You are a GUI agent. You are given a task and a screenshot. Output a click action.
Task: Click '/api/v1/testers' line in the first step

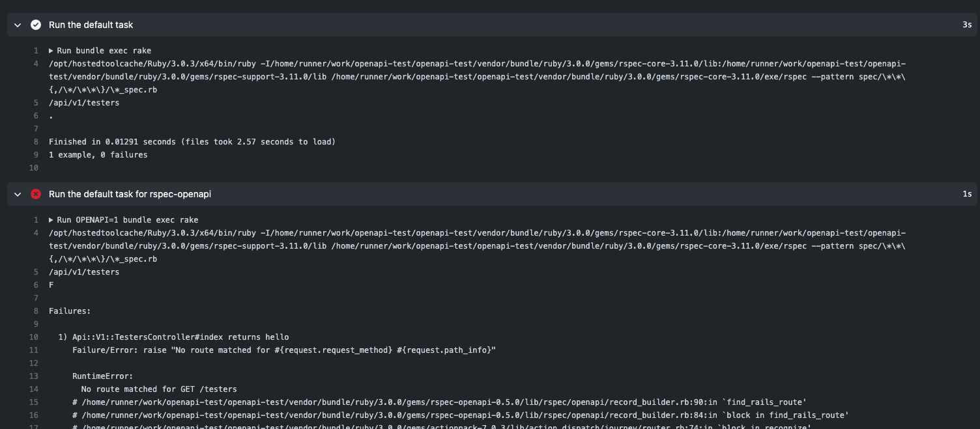point(84,103)
